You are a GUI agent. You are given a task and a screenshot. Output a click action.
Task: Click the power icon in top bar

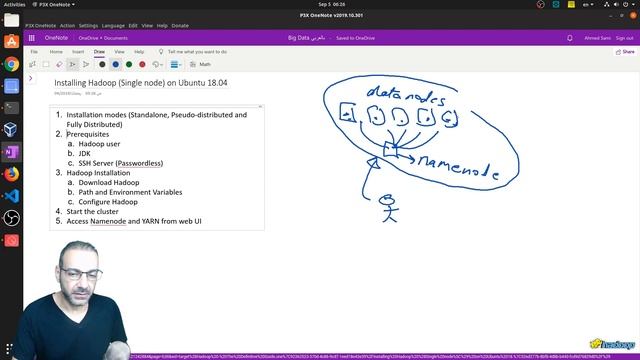(625, 4)
